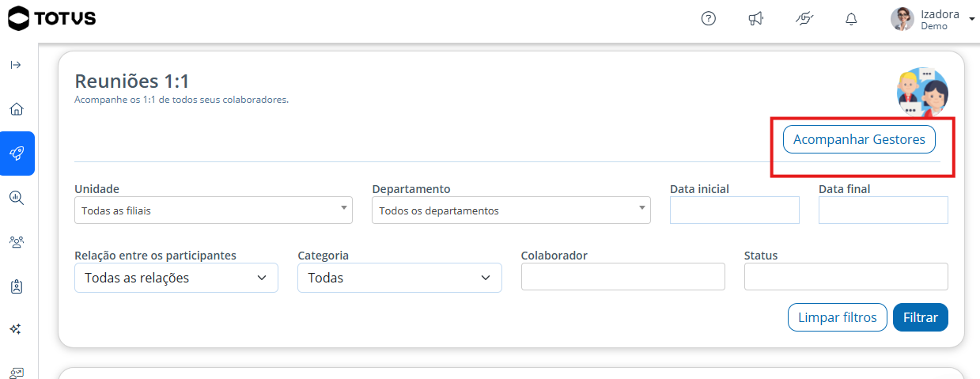This screenshot has width=980, height=379.
Task: Open the sparkles sidebar icon
Action: click(x=16, y=328)
